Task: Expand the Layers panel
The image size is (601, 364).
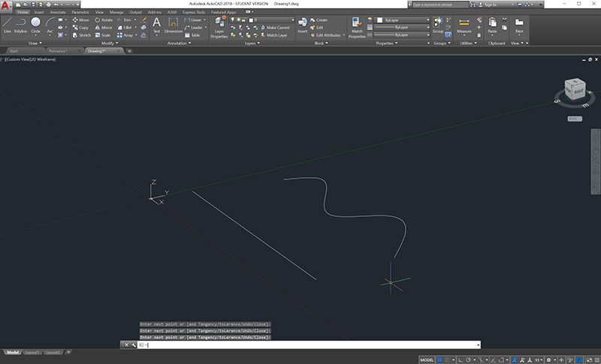Action: tap(252, 44)
